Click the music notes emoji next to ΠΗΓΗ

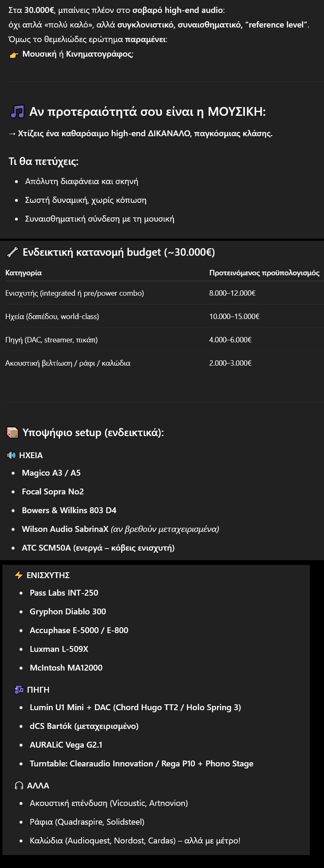[x=19, y=690]
